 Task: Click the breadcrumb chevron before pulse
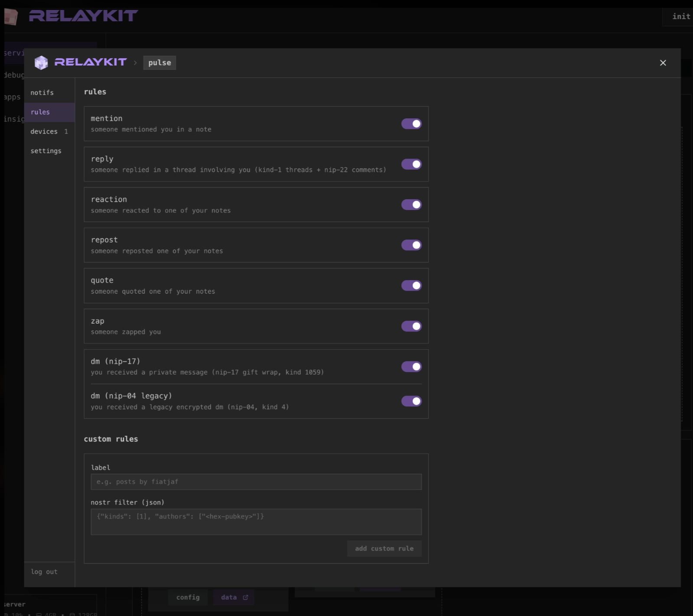tap(135, 63)
